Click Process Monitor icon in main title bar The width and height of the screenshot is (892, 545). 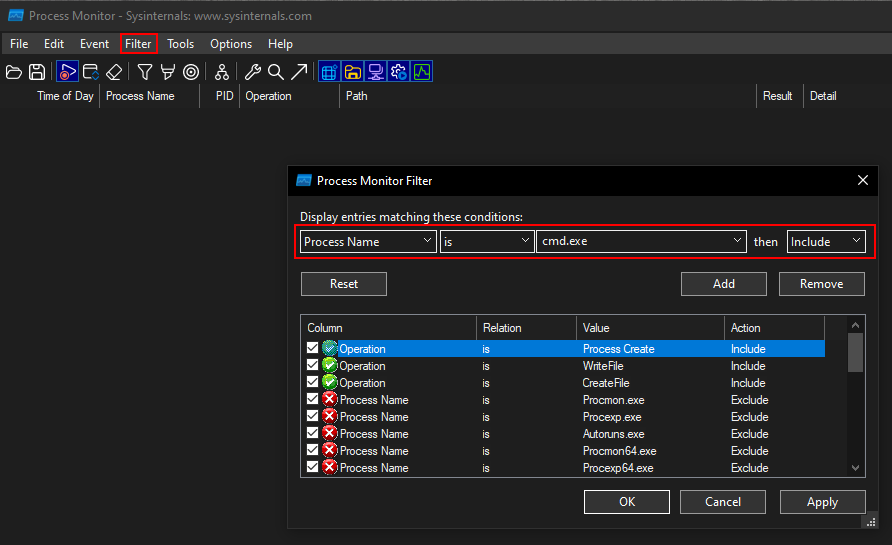[x=15, y=16]
